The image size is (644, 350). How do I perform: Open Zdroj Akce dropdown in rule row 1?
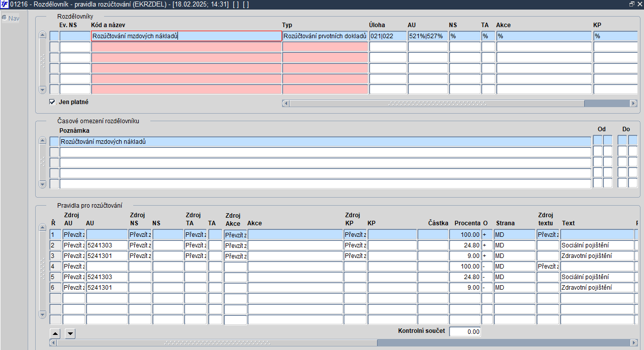click(x=235, y=235)
